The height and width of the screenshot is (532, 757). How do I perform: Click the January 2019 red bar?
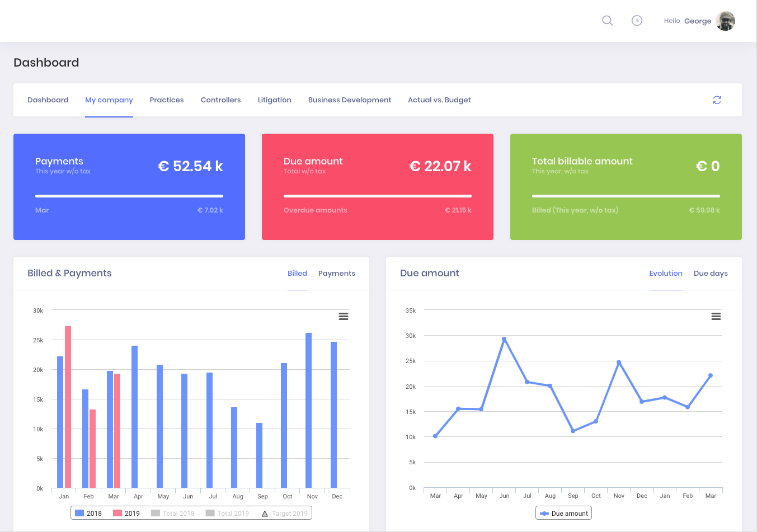(x=68, y=407)
